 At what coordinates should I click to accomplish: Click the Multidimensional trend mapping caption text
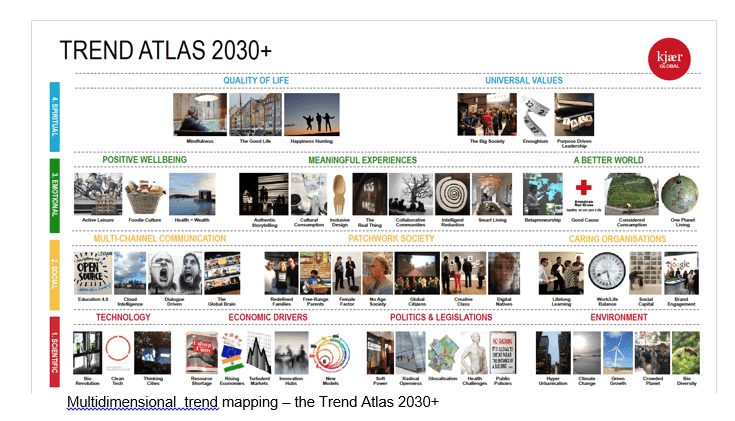click(252, 402)
